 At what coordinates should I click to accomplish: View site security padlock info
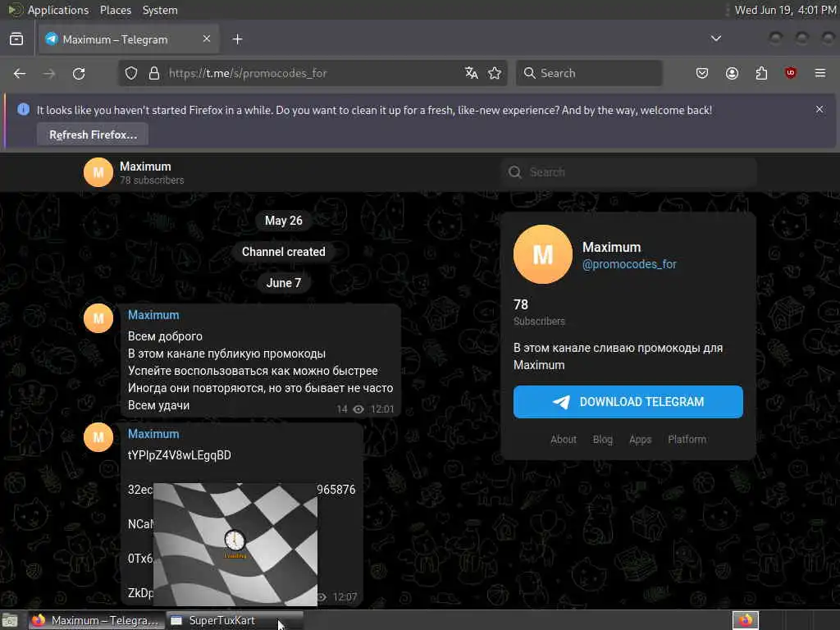pyautogui.click(x=154, y=73)
